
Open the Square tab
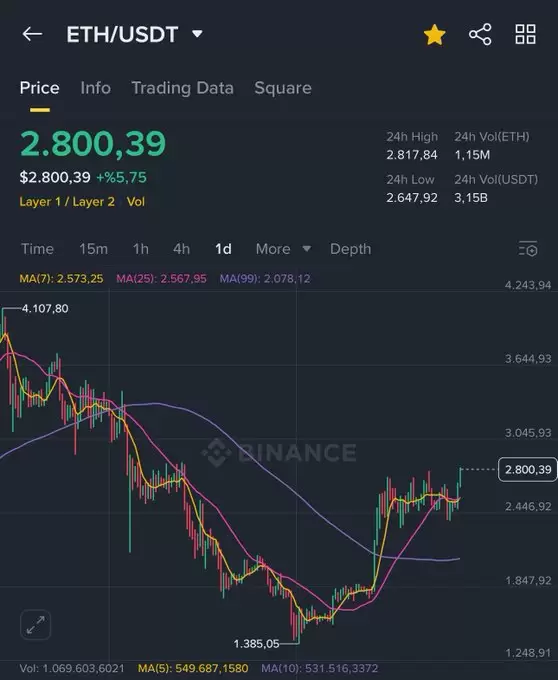coord(283,88)
